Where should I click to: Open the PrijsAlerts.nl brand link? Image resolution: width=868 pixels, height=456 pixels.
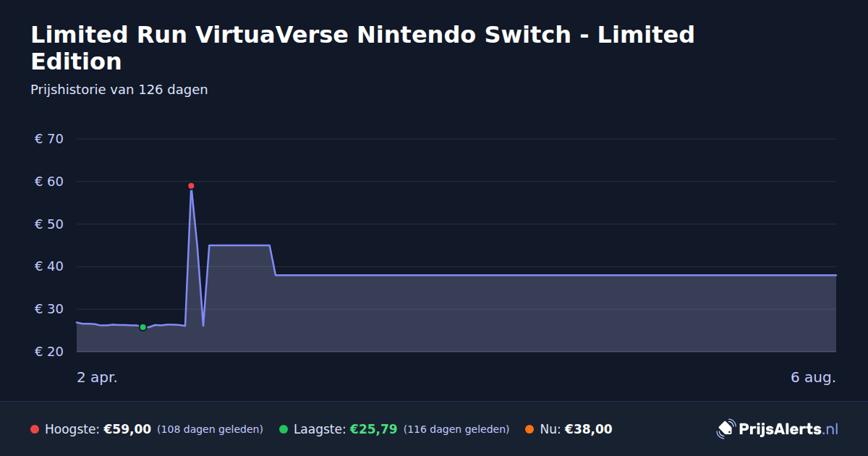(778, 429)
